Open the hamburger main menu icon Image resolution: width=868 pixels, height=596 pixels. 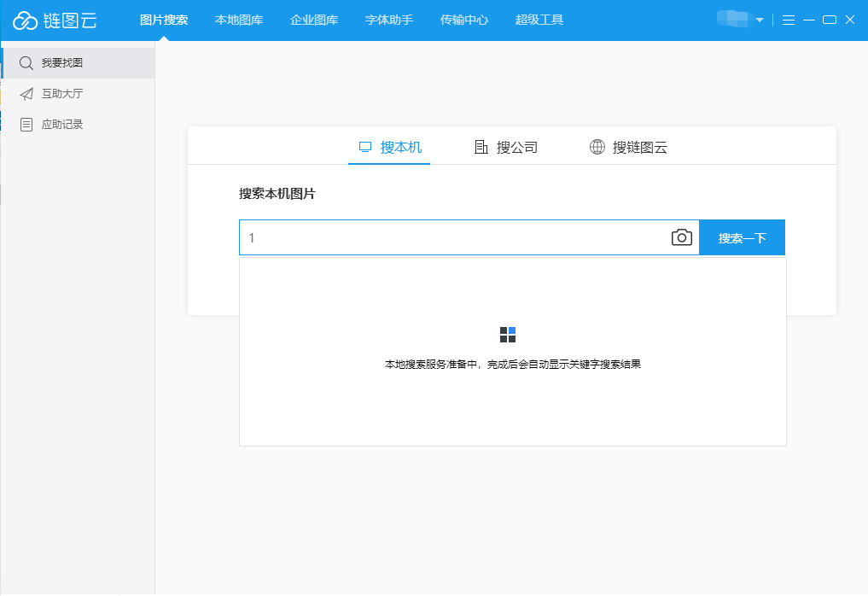click(x=788, y=20)
